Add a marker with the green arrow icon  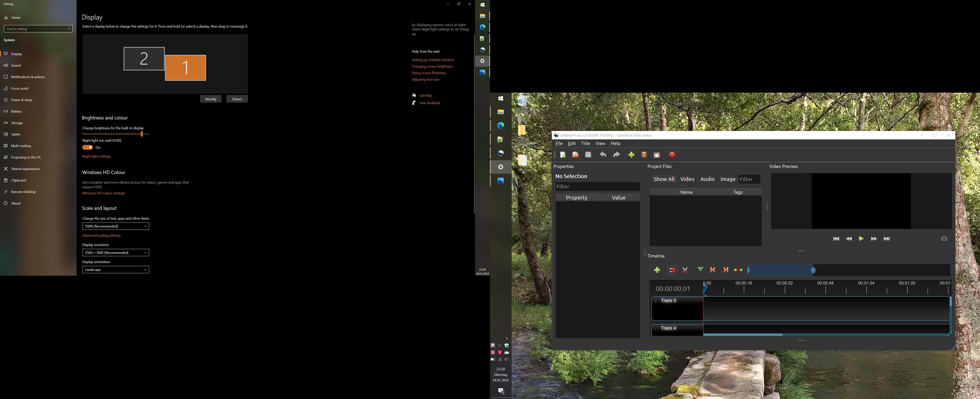tap(700, 270)
